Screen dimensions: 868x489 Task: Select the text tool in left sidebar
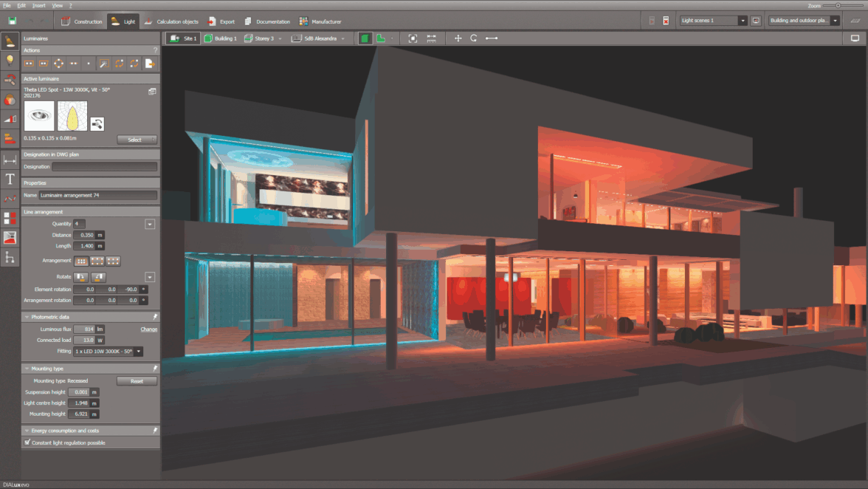coord(10,179)
